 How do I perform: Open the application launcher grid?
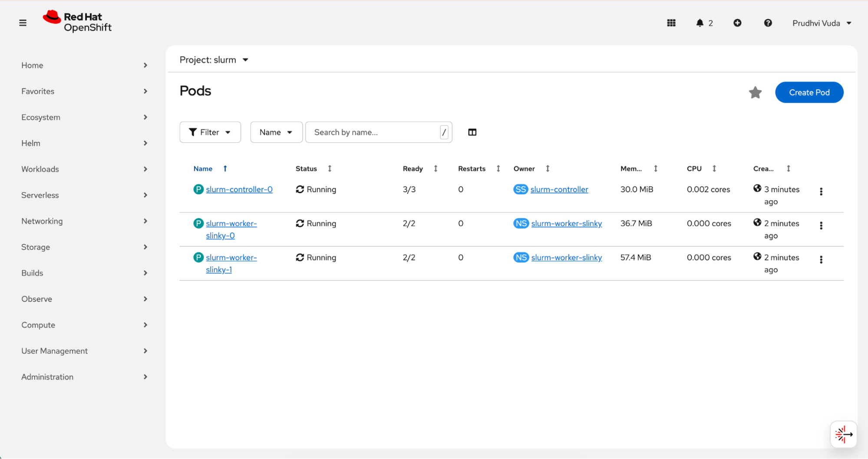671,23
